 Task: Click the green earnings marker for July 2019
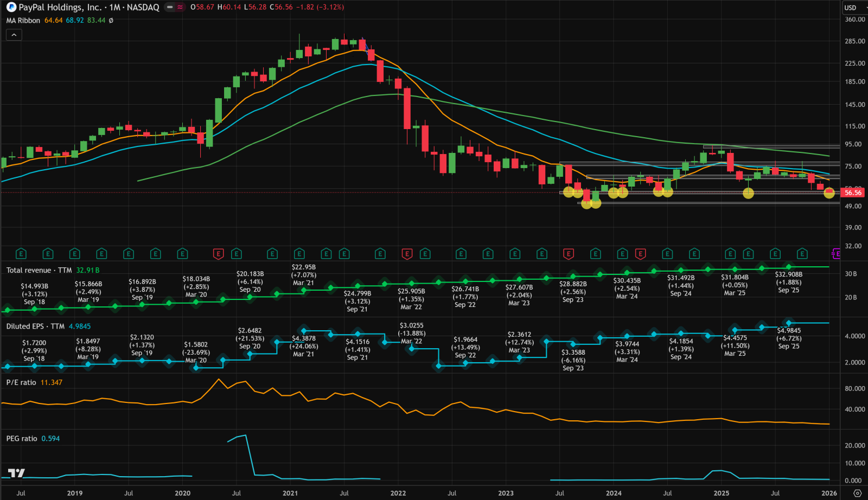click(x=129, y=254)
